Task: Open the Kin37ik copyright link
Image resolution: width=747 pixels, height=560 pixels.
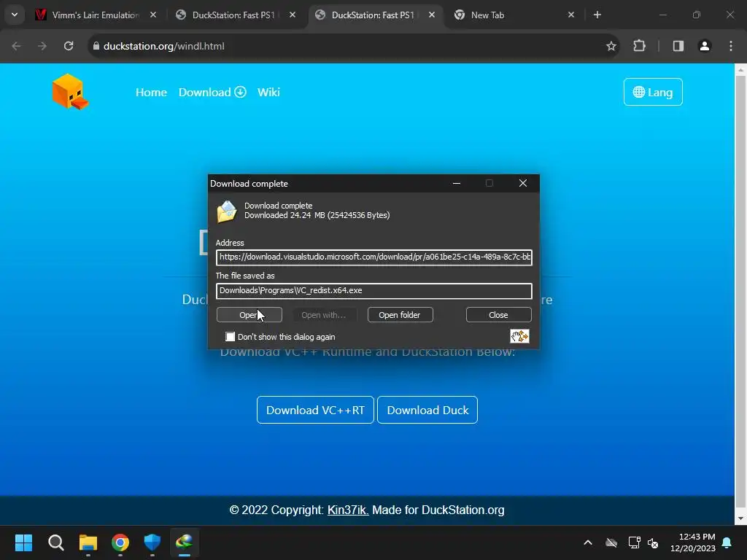Action: tap(348, 510)
